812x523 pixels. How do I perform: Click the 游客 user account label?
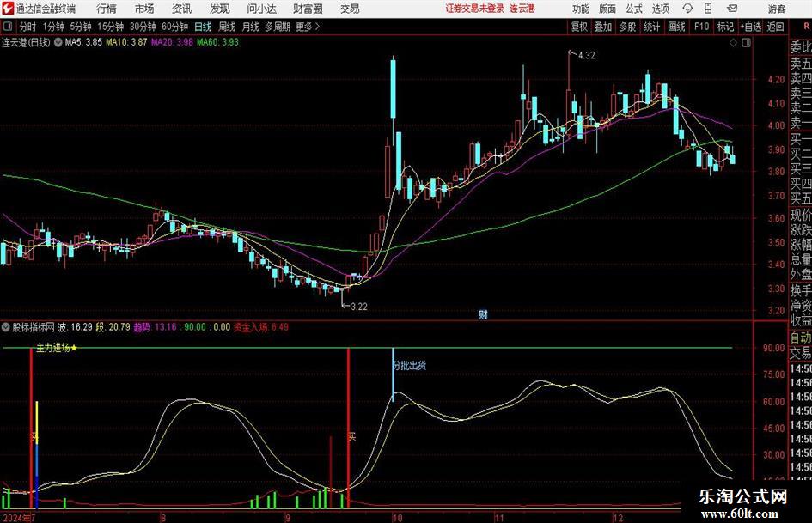[x=777, y=9]
